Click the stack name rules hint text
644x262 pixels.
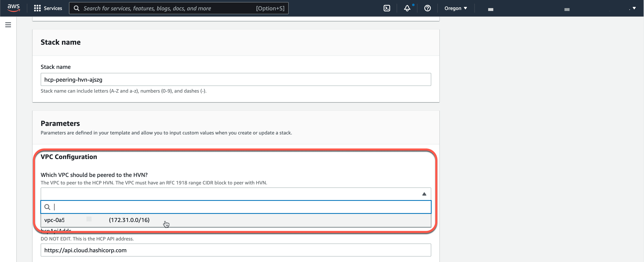click(123, 91)
